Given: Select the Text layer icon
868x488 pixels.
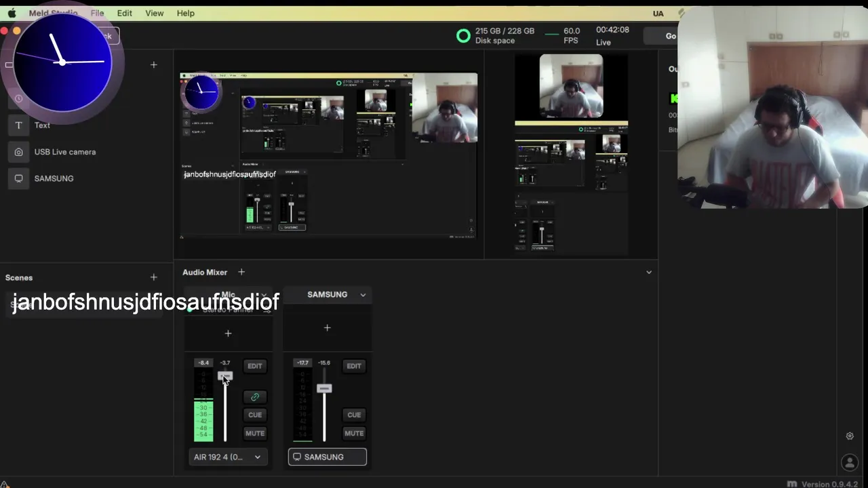Looking at the screenshot, I should 19,125.
